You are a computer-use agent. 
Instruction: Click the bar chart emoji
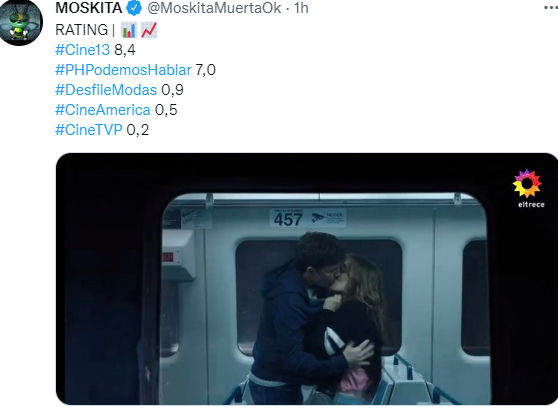click(x=128, y=30)
